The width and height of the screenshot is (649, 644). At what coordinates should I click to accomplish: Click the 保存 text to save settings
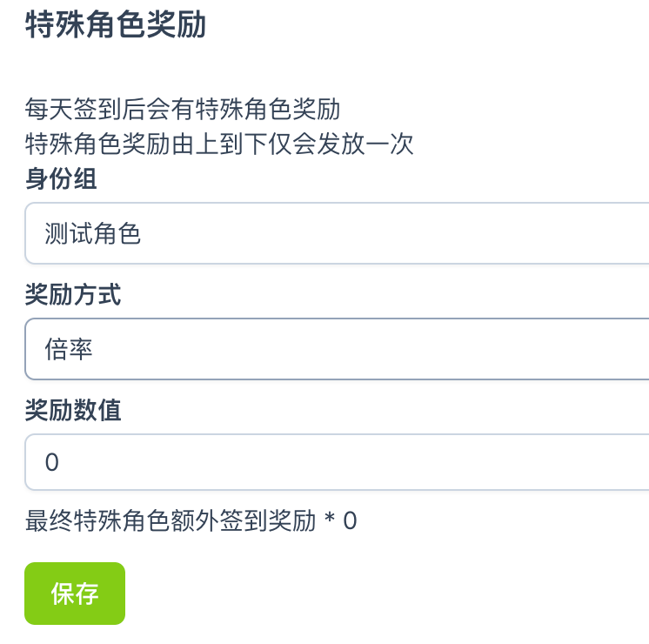tap(75, 594)
